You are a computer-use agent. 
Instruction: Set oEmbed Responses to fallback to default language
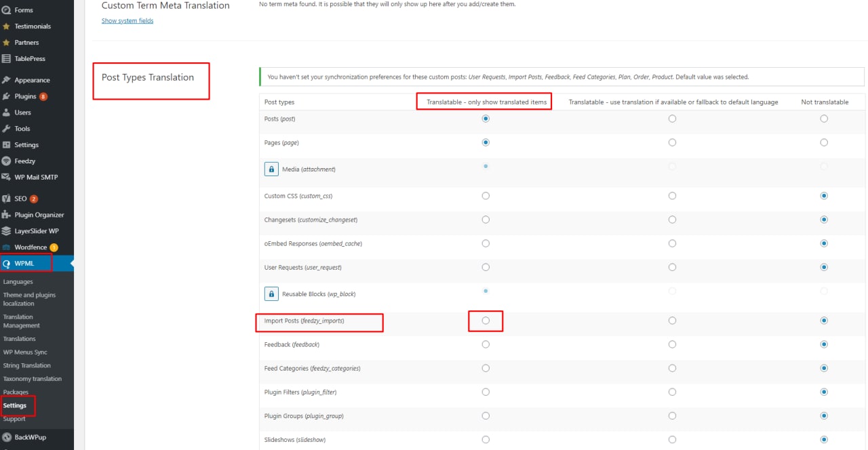coord(672,243)
